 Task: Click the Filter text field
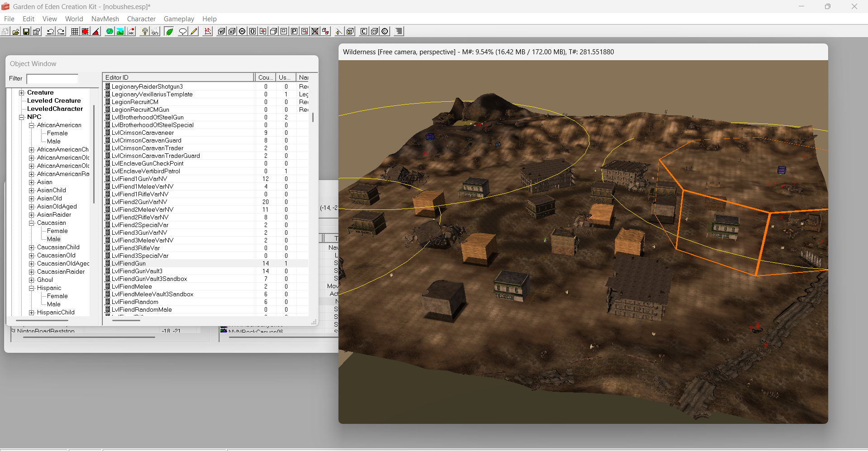click(x=52, y=79)
